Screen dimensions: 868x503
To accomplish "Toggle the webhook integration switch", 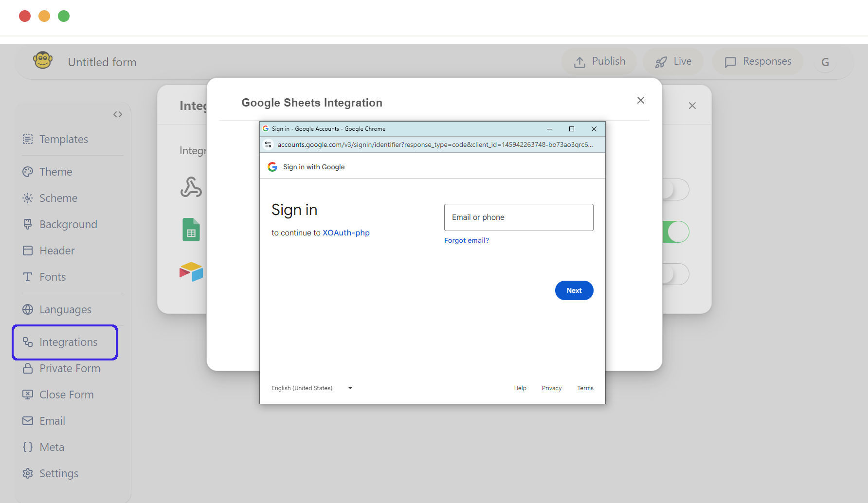I will click(x=675, y=189).
